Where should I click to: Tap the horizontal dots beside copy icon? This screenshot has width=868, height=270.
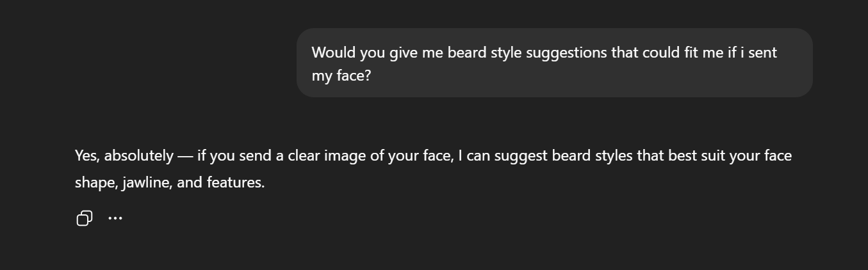[115, 218]
